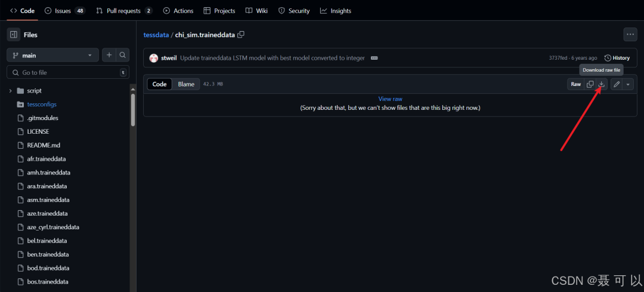Select ara.traineddata file

point(47,186)
